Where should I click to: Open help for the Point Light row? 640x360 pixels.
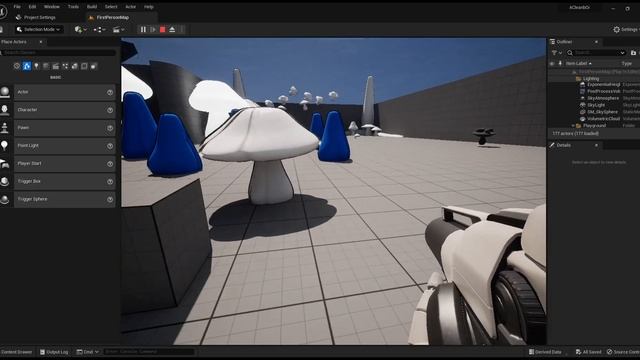tap(110, 146)
